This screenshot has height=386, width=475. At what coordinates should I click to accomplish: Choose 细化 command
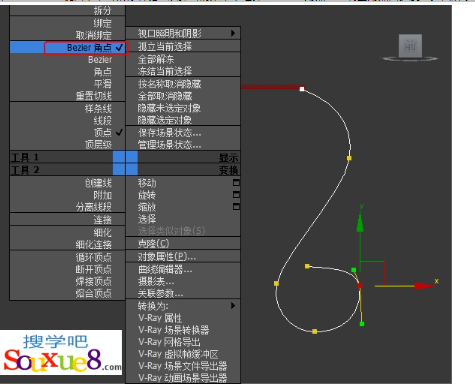pos(67,232)
